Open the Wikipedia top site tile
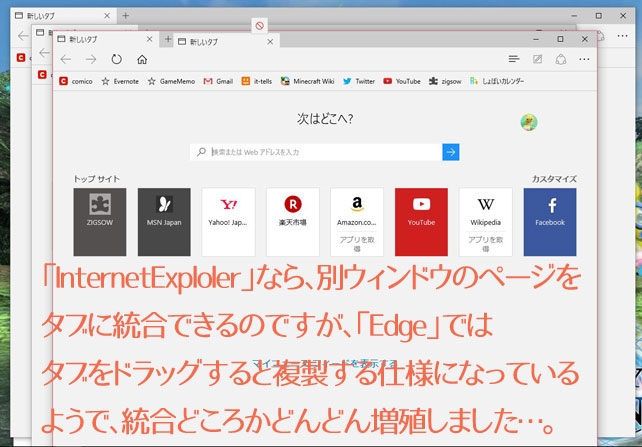The image size is (642, 447). 486,222
